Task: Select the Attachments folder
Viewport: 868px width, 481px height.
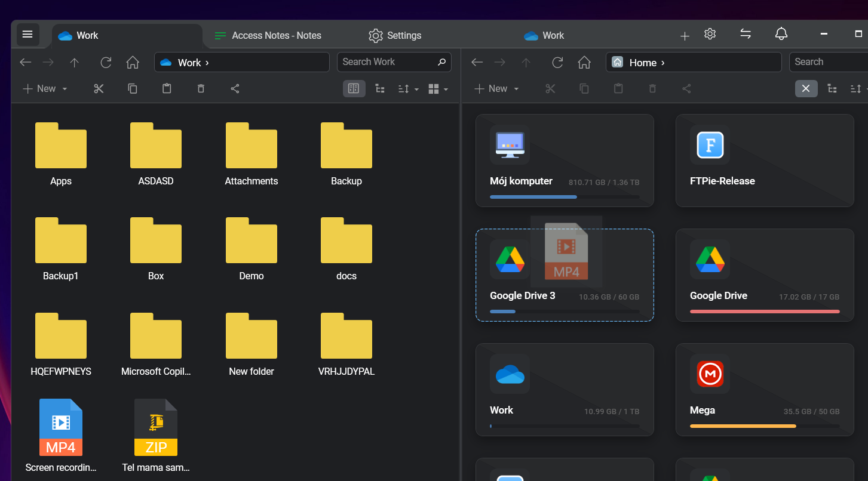Action: coord(251,154)
